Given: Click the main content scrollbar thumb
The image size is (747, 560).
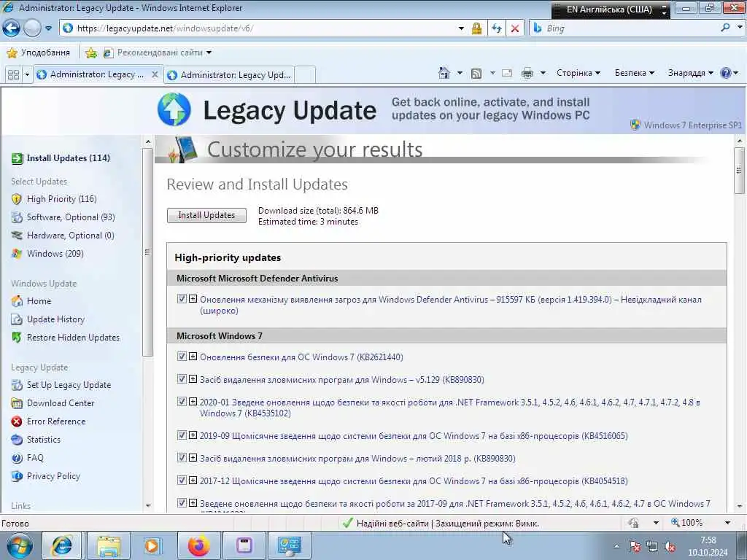Looking at the screenshot, I should [x=739, y=171].
